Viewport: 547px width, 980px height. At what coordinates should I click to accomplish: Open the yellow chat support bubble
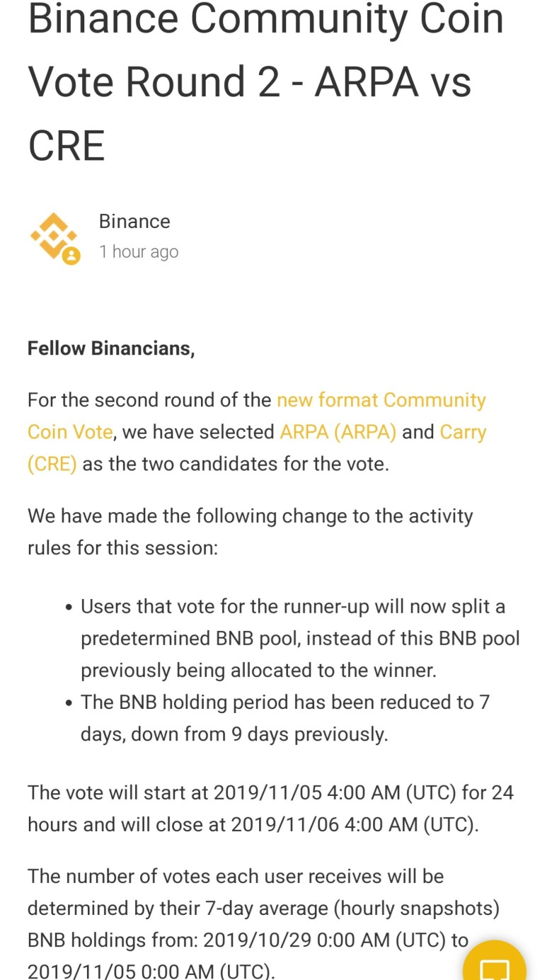coord(495,963)
